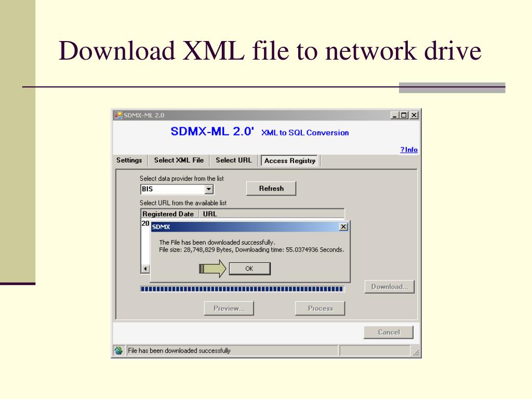Click the SDMX-ML 2.0' application heading
Screen dimensions: 532x399
(x=212, y=131)
